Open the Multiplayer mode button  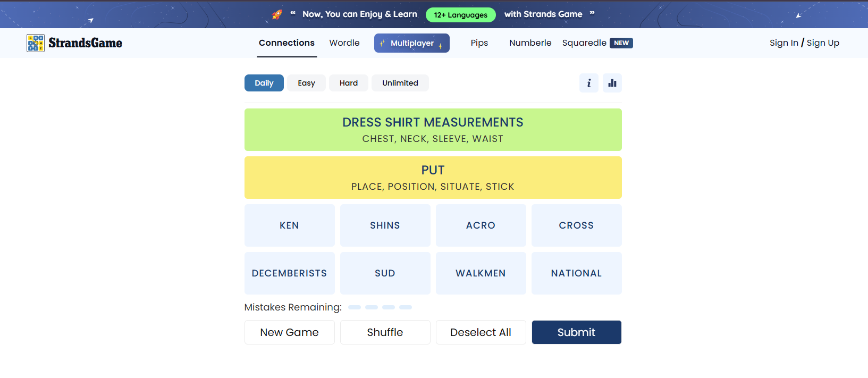point(412,43)
